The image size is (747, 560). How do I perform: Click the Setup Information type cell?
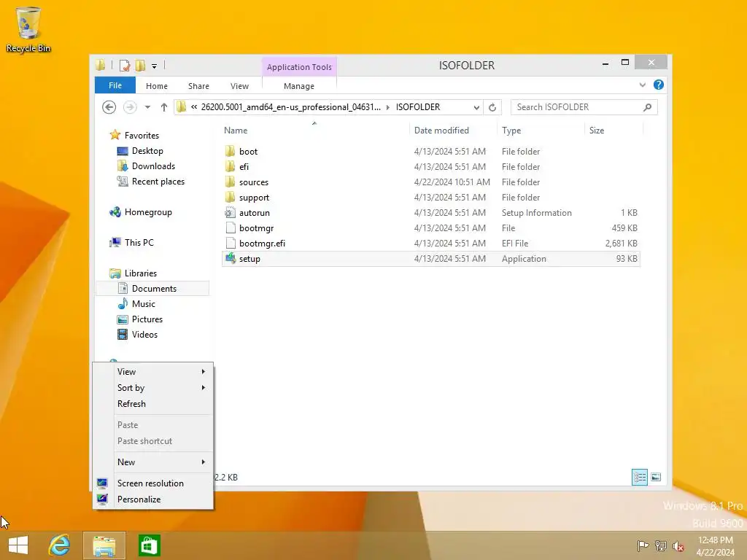point(536,213)
